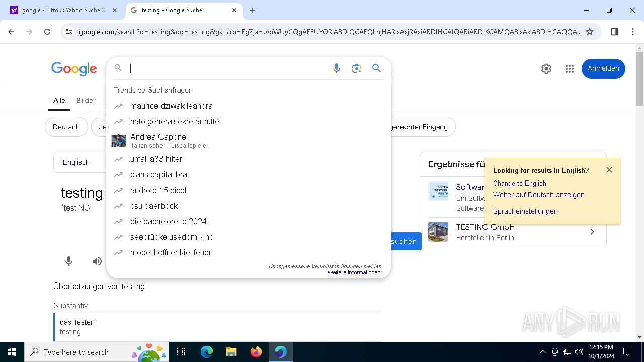Open a new browser tab

[x=253, y=10]
